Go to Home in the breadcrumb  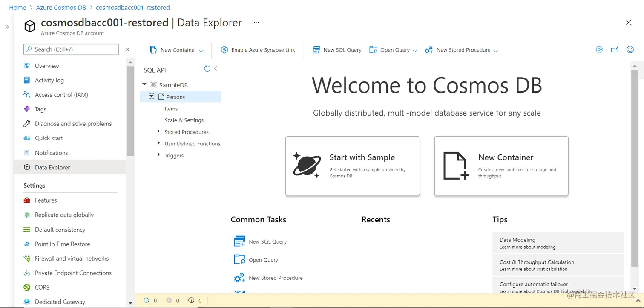coord(17,8)
